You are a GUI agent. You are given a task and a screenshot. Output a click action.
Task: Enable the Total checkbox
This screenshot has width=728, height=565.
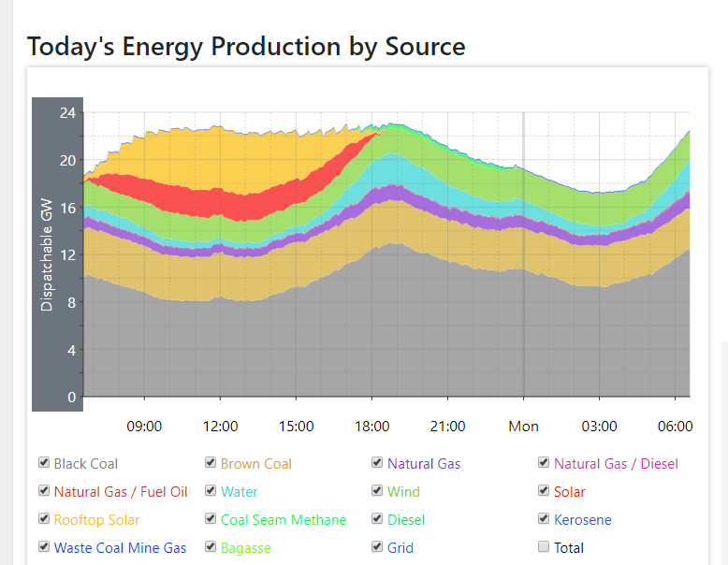(x=544, y=547)
